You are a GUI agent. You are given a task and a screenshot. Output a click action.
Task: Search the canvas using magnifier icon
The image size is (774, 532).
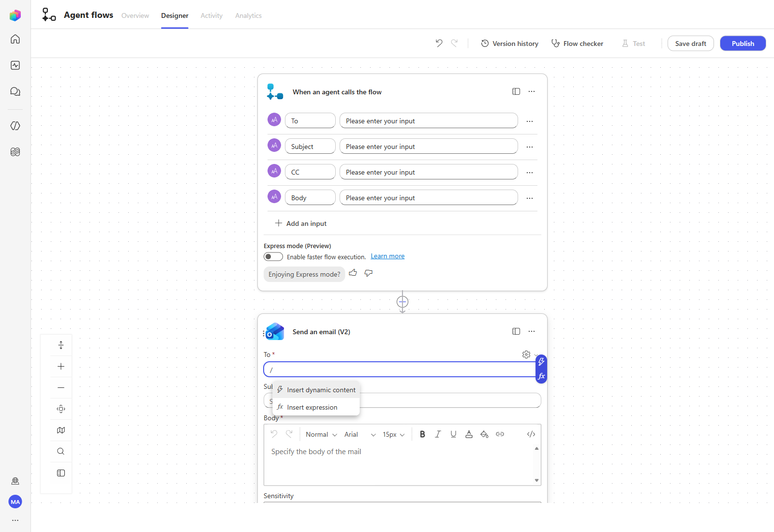[61, 452]
